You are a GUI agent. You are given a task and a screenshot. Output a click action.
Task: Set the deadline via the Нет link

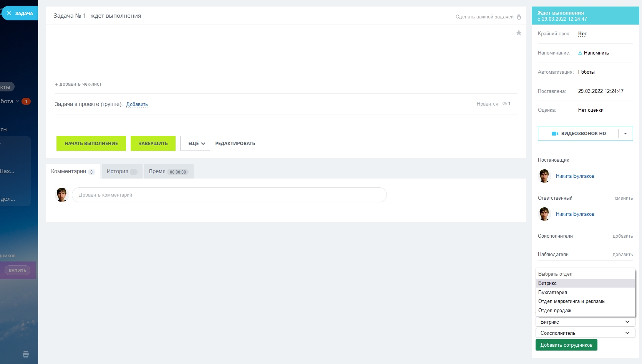[x=582, y=34]
